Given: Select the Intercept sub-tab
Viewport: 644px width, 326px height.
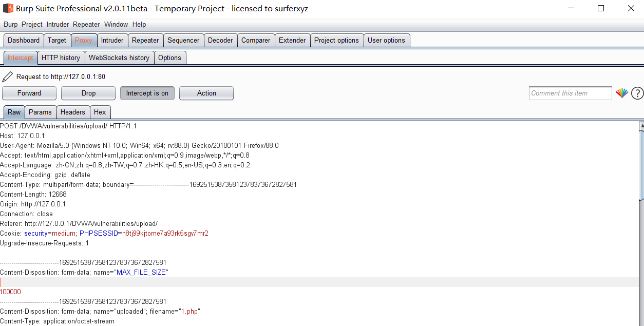Looking at the screenshot, I should tap(21, 57).
